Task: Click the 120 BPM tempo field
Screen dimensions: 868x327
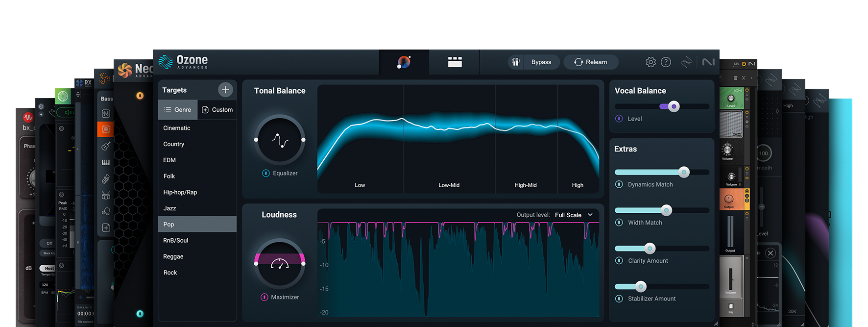Action: pyautogui.click(x=45, y=285)
